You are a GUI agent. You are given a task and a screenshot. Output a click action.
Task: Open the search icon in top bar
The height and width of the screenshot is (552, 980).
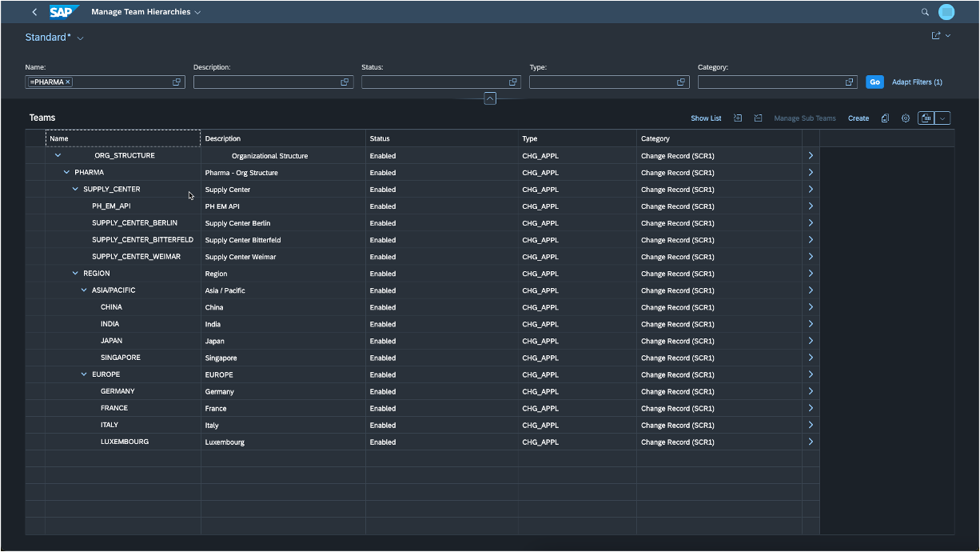coord(925,12)
